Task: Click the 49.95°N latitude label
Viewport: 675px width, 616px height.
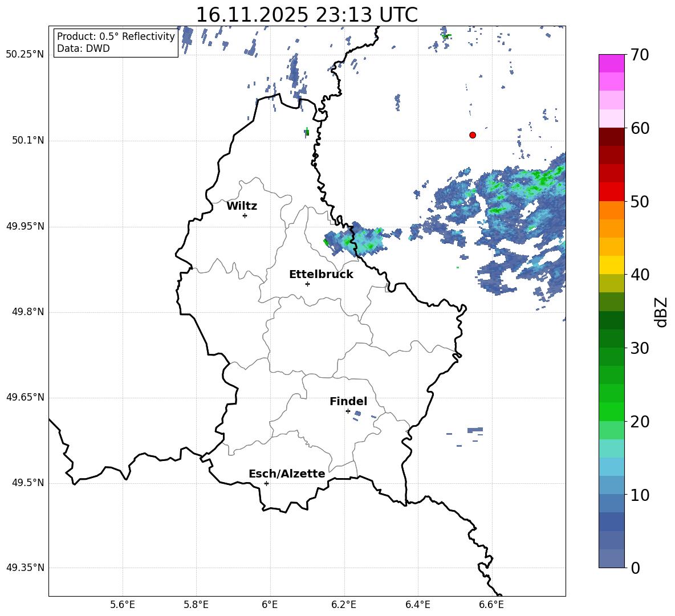Action: click(x=25, y=226)
